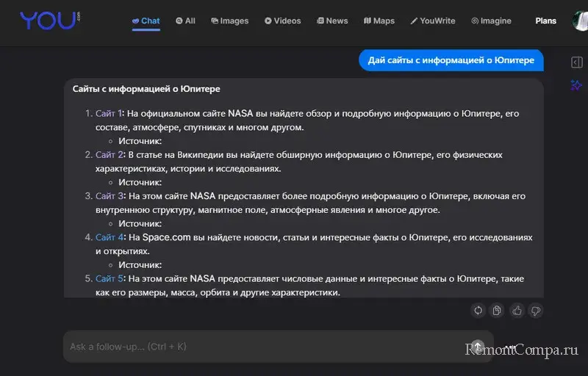Switch to the Chat tab

click(146, 21)
